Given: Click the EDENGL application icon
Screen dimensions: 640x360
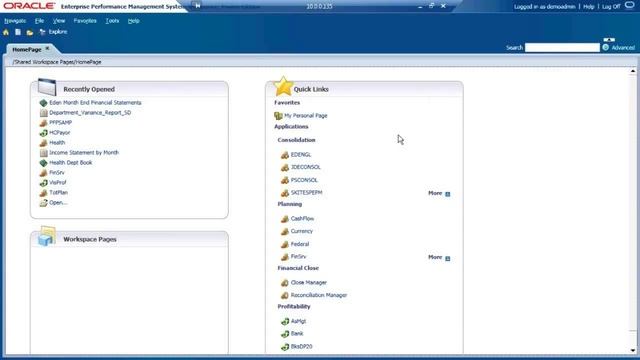Looking at the screenshot, I should (x=285, y=155).
